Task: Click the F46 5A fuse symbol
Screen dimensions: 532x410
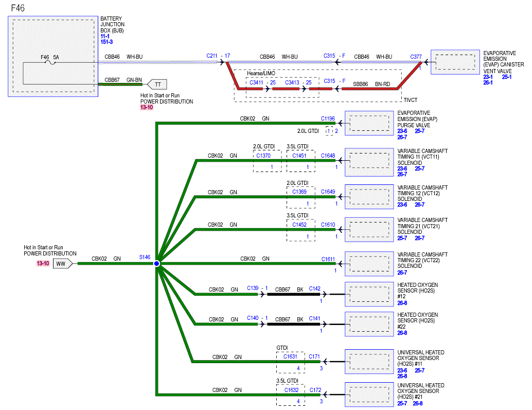Action: coord(50,62)
